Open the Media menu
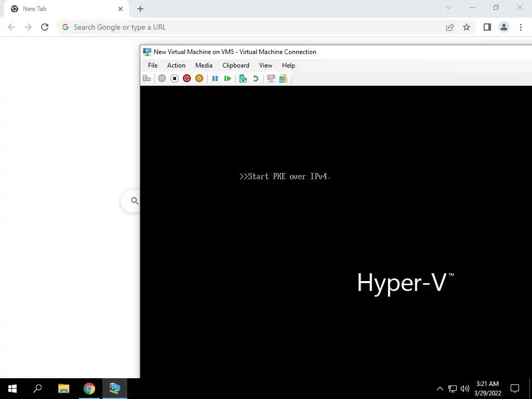The image size is (532, 399). coord(204,65)
